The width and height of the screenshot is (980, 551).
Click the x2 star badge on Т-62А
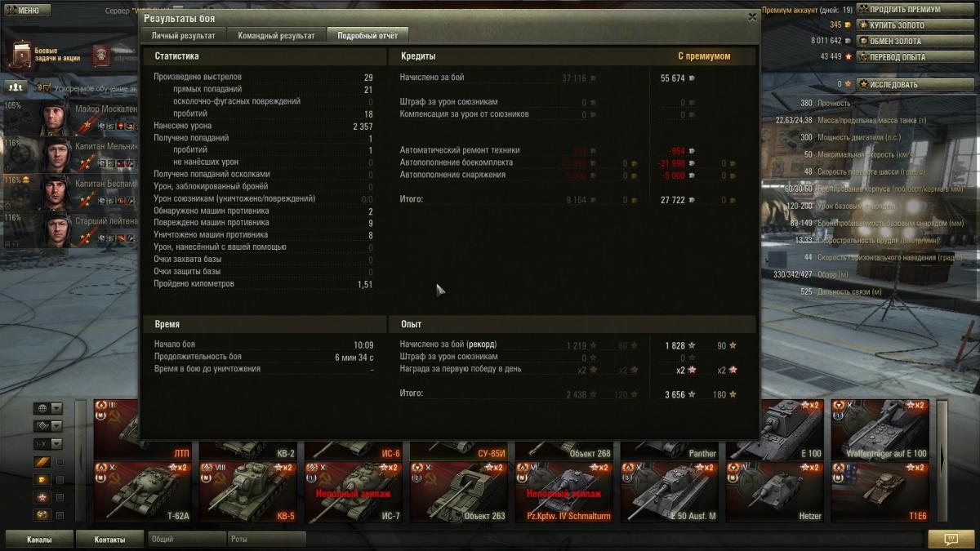pos(179,468)
